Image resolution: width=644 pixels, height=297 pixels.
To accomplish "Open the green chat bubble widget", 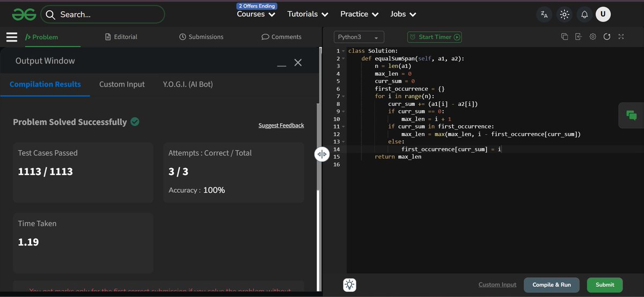I will pyautogui.click(x=631, y=115).
